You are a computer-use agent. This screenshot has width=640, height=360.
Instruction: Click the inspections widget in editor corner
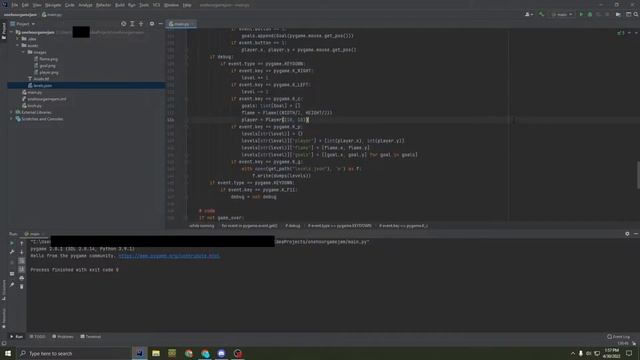pyautogui.click(x=621, y=33)
